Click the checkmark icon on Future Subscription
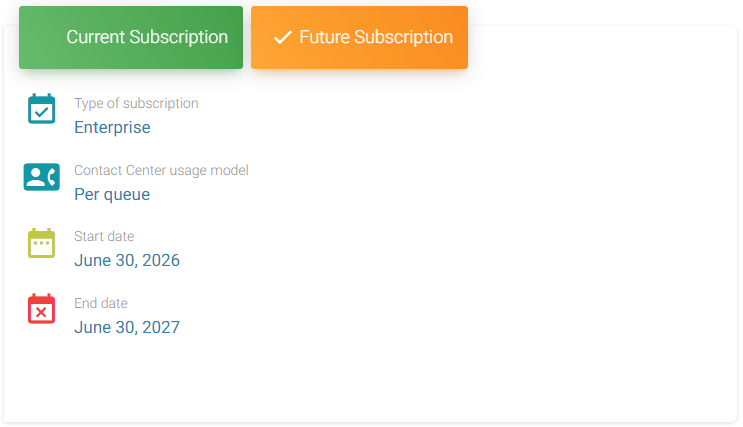This screenshot has width=743, height=427. [x=282, y=37]
